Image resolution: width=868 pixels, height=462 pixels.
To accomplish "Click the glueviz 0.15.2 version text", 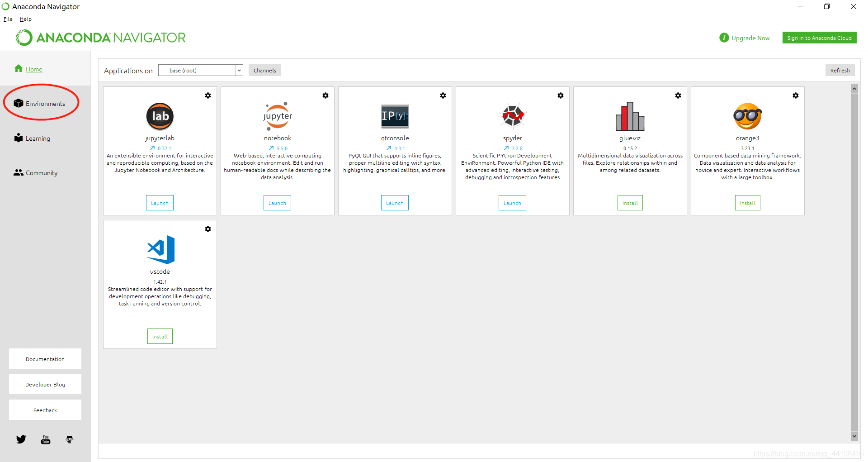I will pyautogui.click(x=630, y=148).
